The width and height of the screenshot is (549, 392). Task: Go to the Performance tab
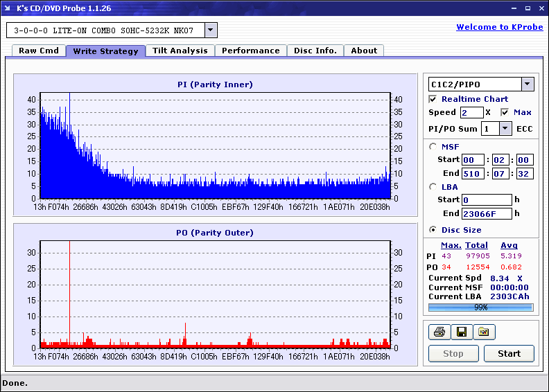(x=251, y=51)
